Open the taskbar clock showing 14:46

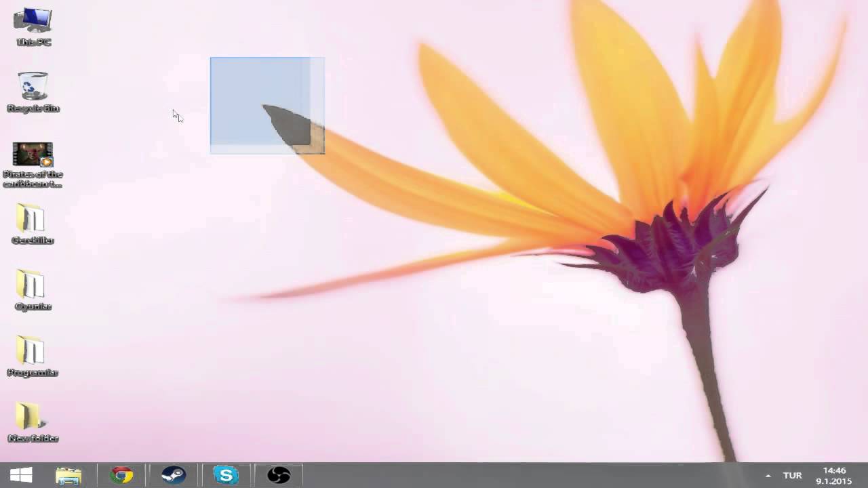point(834,476)
